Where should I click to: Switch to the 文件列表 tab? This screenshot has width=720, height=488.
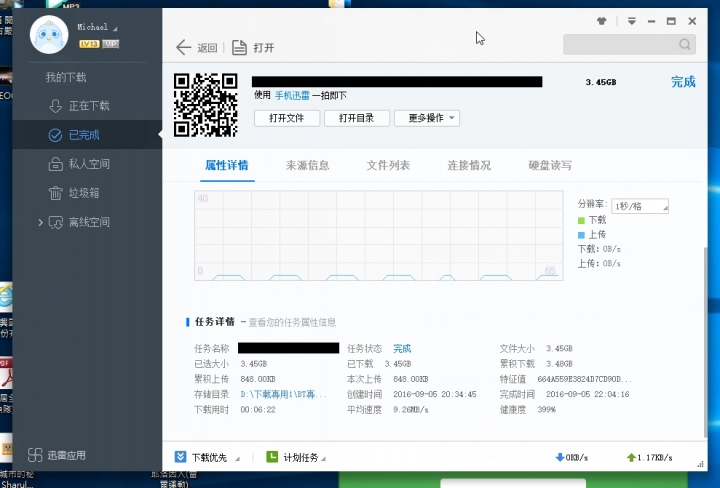(x=388, y=165)
